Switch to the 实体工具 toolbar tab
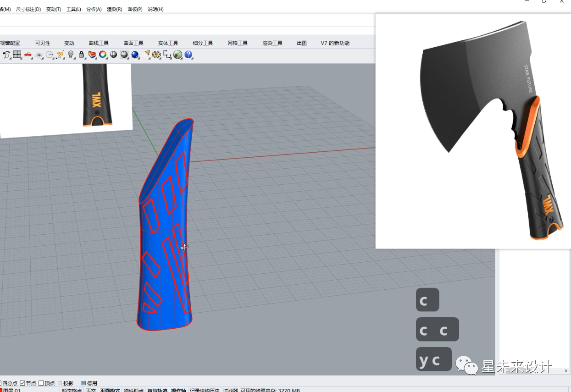Screen dimensions: 571x392 pyautogui.click(x=168, y=43)
